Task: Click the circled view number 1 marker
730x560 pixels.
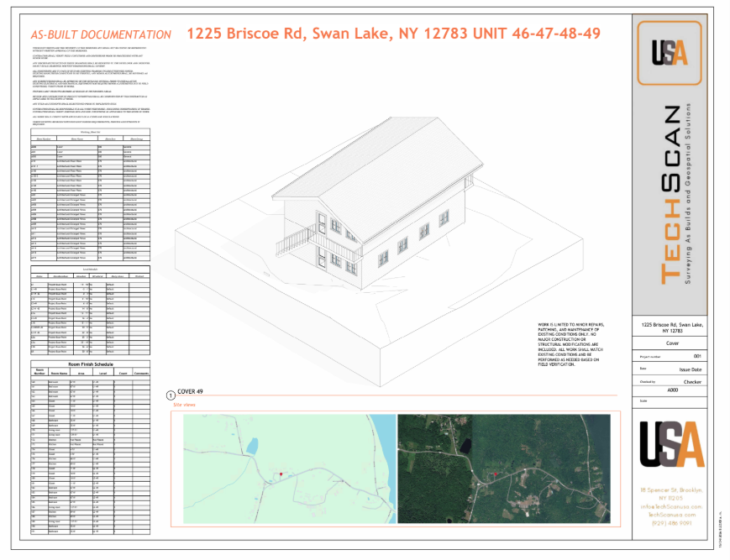Action: point(171,394)
